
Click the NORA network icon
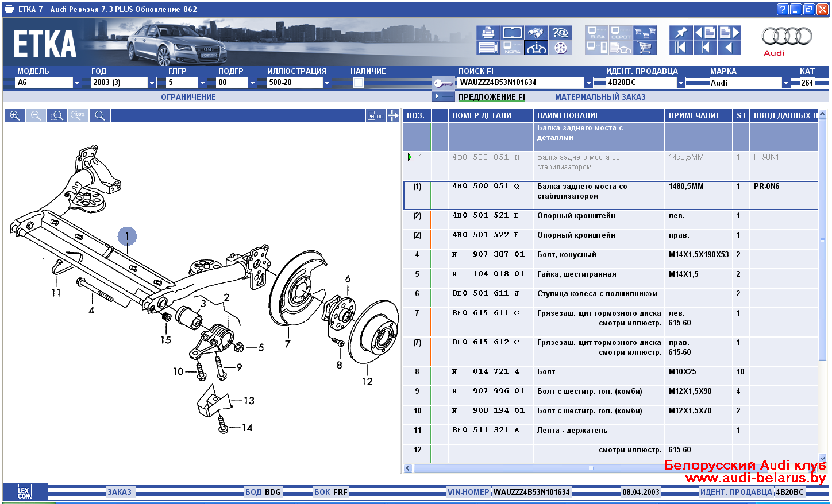(x=512, y=48)
